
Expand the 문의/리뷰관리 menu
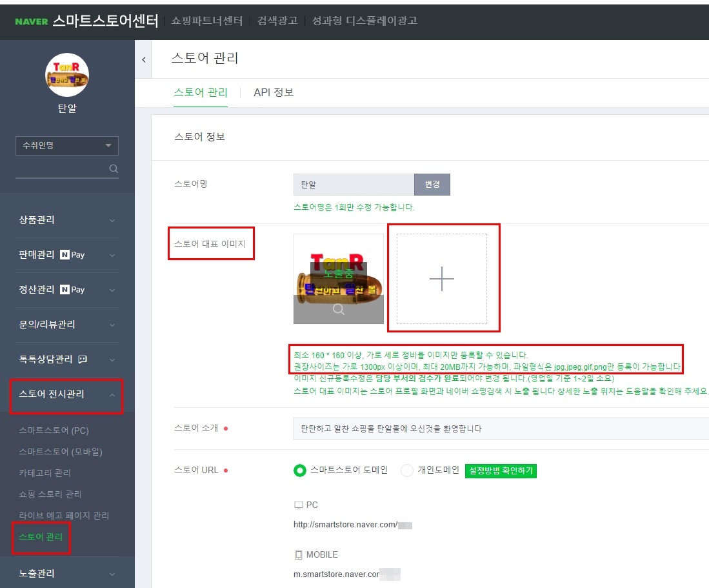coord(67,325)
